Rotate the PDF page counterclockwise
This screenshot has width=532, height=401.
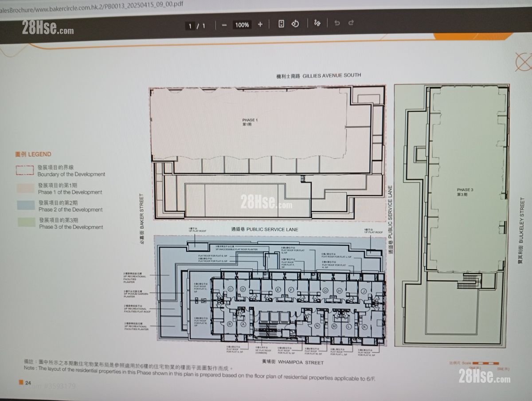pyautogui.click(x=295, y=24)
